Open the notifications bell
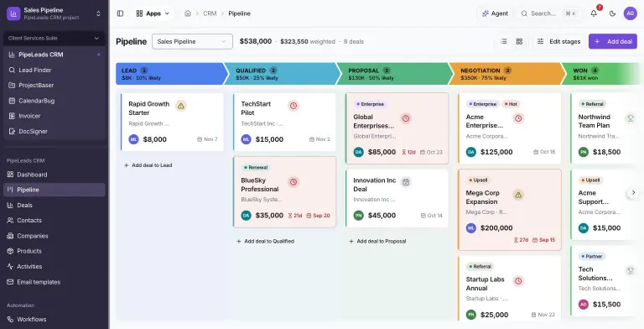The image size is (644, 329). 594,13
